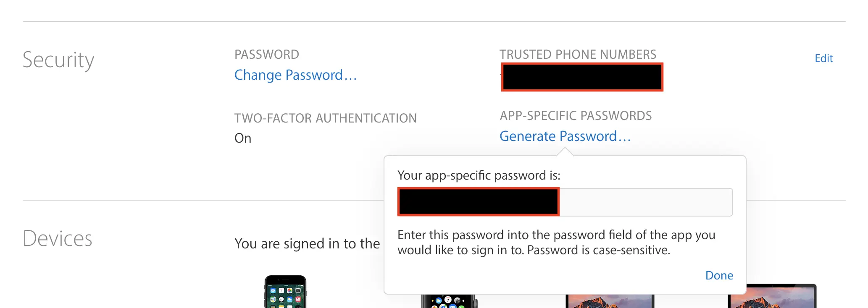Click the Generate Password… link
868x308 pixels.
565,136
